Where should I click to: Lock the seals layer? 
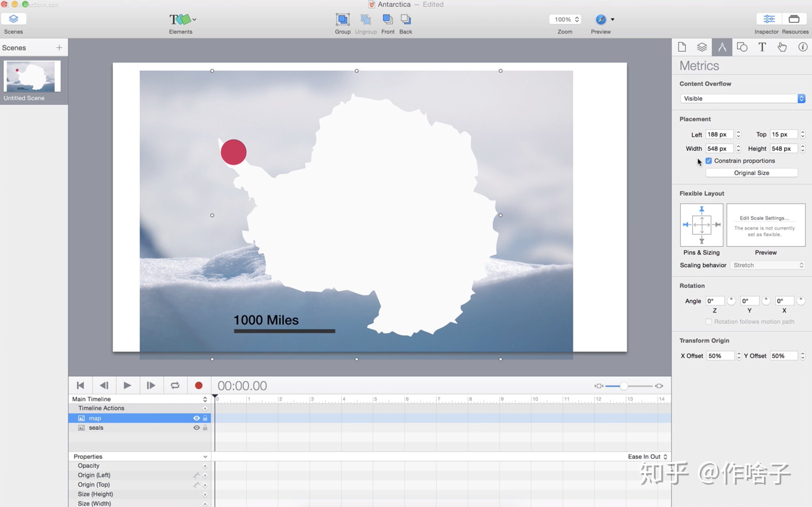pos(205,428)
